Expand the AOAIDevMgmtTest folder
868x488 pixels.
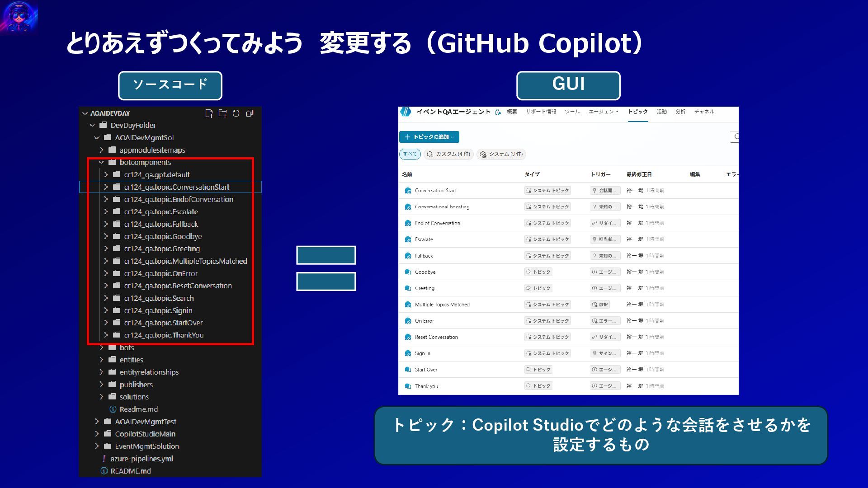pyautogui.click(x=97, y=422)
